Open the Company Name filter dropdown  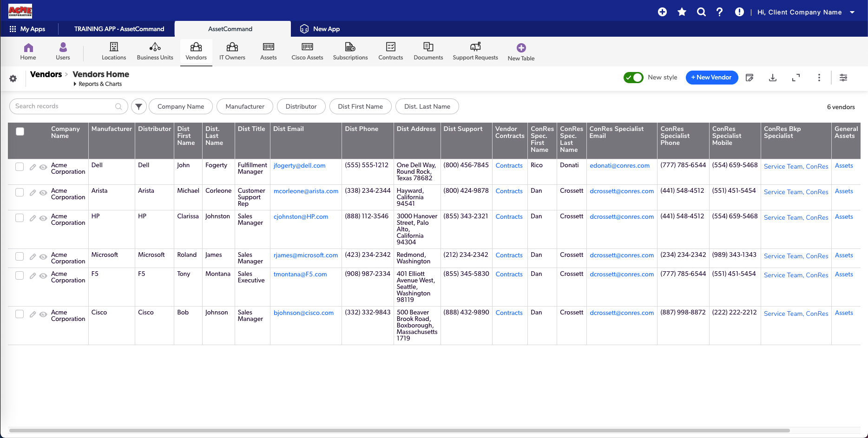[x=181, y=106]
